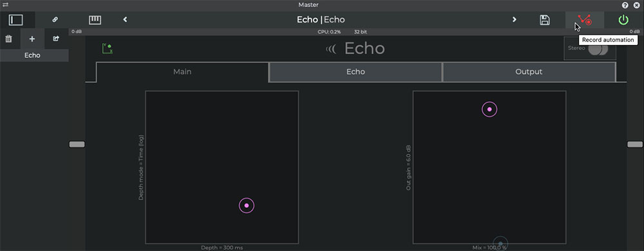The height and width of the screenshot is (251, 644).
Task: Open the MIDI keyboard icon
Action: coord(95,20)
